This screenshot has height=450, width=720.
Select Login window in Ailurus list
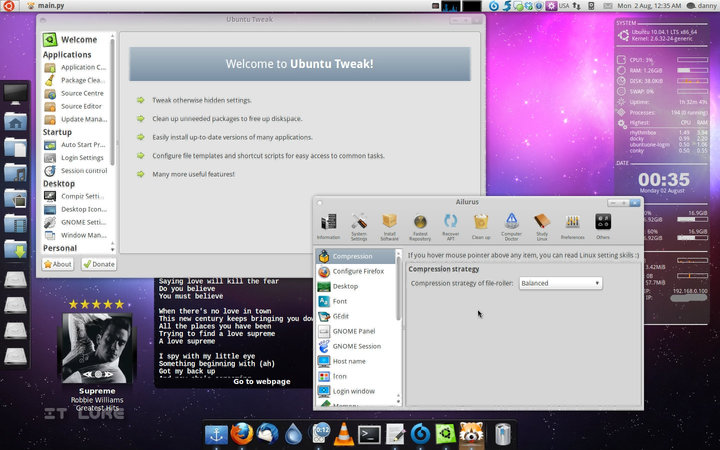pyautogui.click(x=355, y=391)
